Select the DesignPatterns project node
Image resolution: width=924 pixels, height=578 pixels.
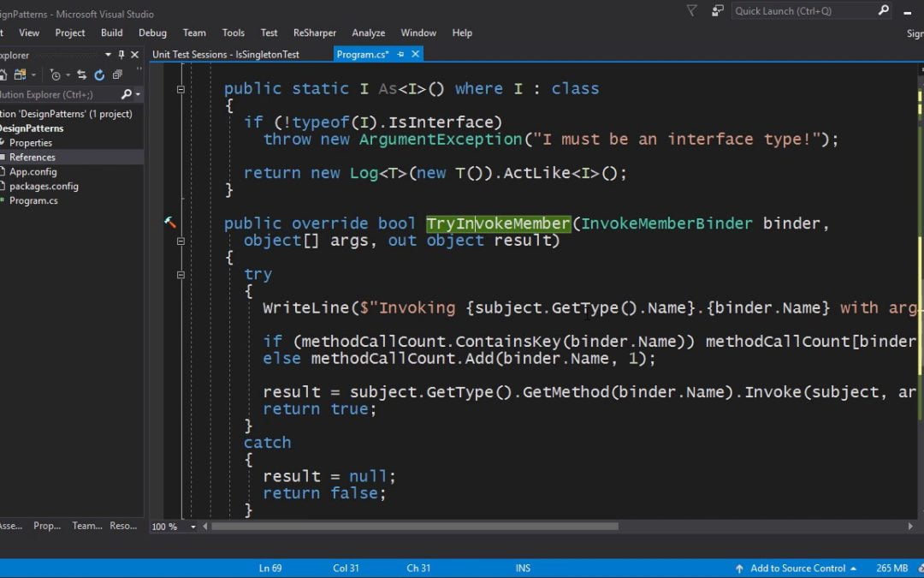click(32, 128)
